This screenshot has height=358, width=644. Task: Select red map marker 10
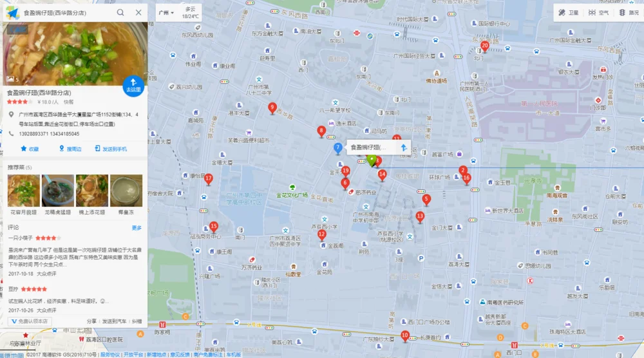click(405, 336)
